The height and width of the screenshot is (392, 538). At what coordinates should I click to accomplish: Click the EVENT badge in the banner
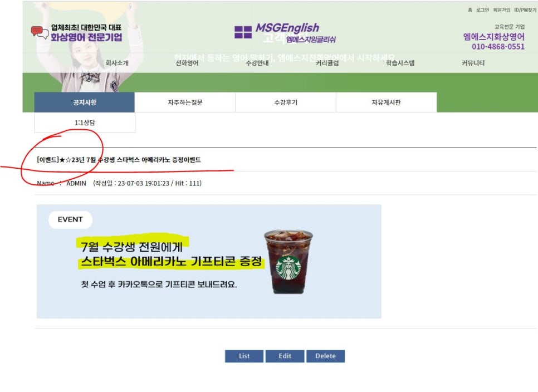click(70, 219)
